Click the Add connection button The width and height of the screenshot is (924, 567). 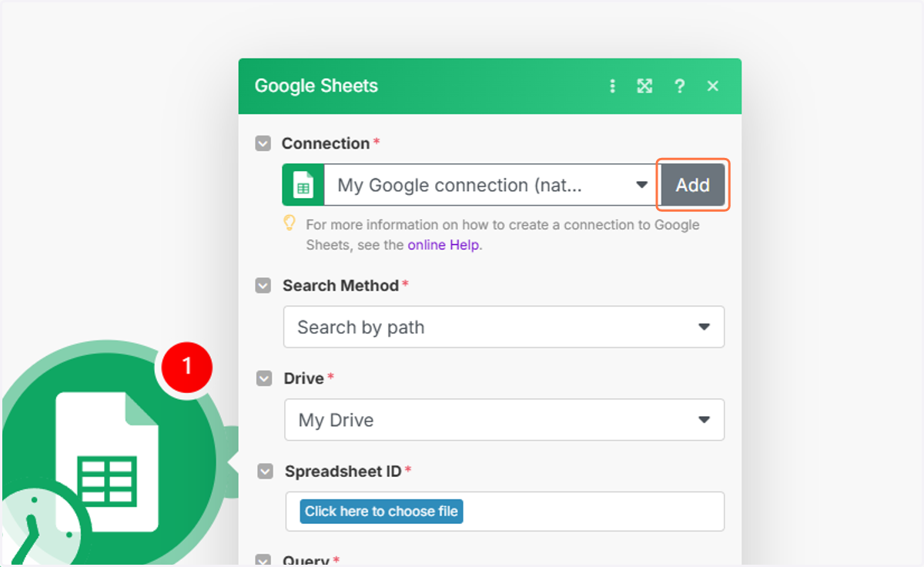(x=692, y=185)
